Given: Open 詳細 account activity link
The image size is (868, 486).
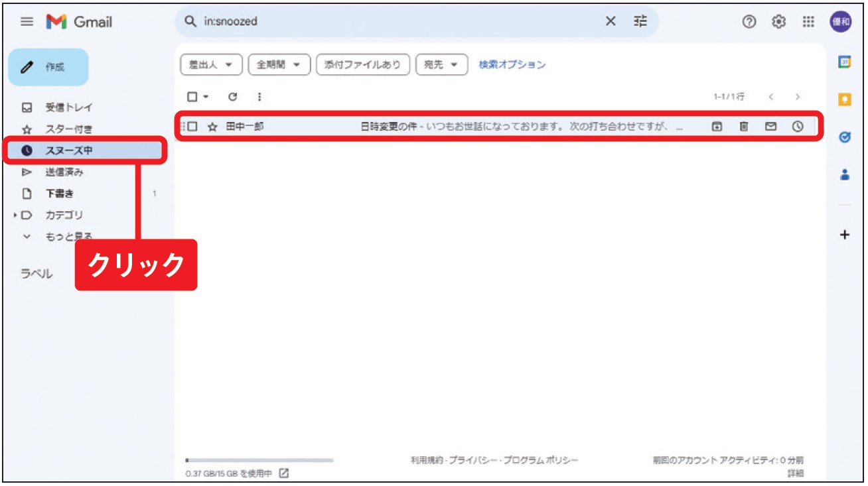Looking at the screenshot, I should (796, 473).
